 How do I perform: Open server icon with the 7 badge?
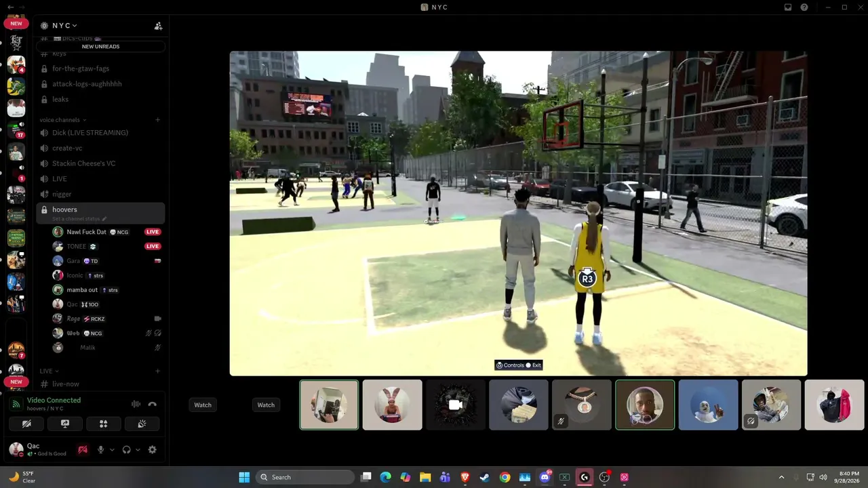coord(16,350)
